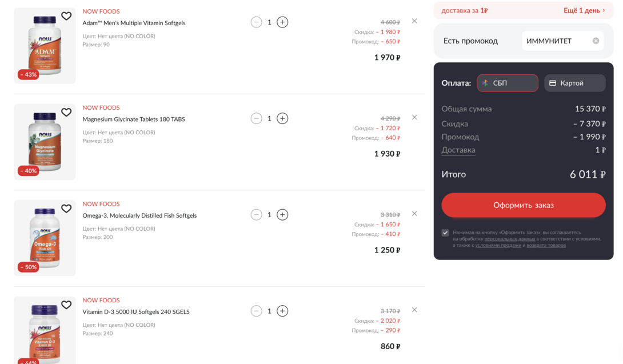
Task: Open the Доставка details link
Action: 458,150
